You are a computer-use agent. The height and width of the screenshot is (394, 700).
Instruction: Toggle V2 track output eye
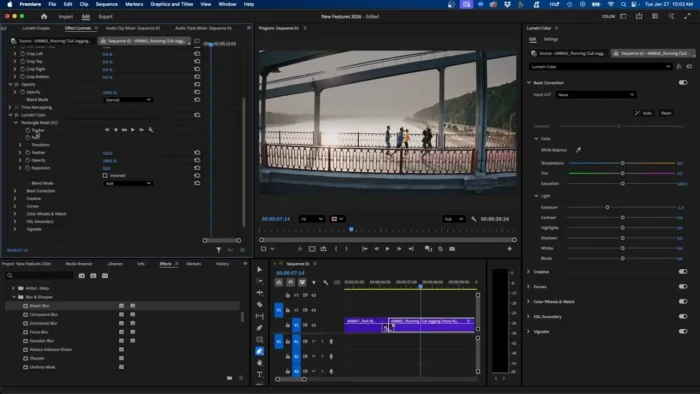[x=314, y=310]
